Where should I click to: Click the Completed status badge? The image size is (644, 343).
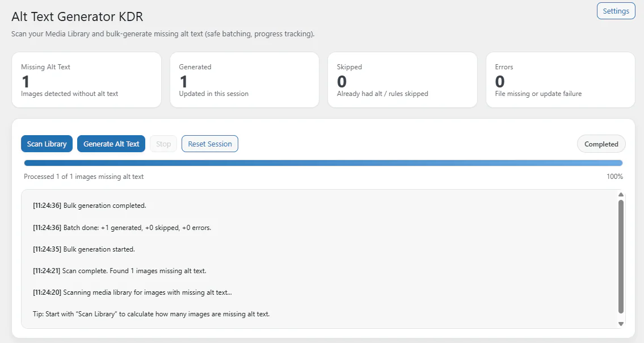(x=601, y=144)
